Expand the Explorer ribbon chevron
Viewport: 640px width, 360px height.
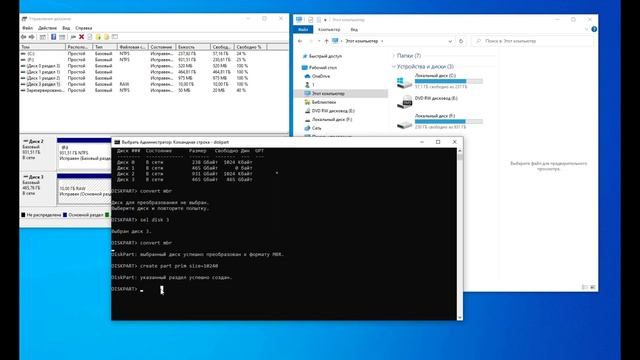587,29
